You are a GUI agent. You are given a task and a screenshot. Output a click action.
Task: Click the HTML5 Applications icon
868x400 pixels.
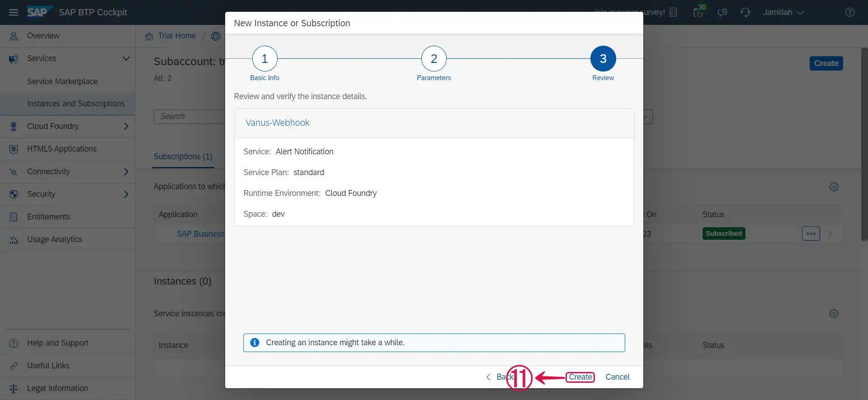point(14,149)
